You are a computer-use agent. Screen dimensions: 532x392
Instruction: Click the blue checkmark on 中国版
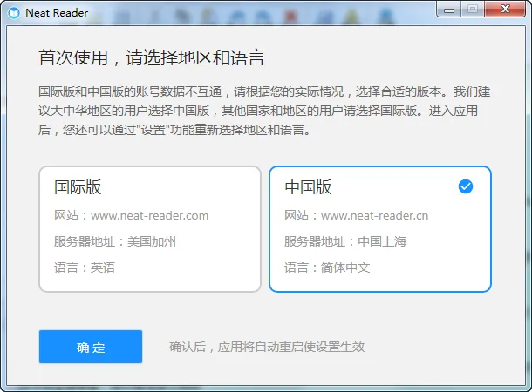[x=466, y=186]
